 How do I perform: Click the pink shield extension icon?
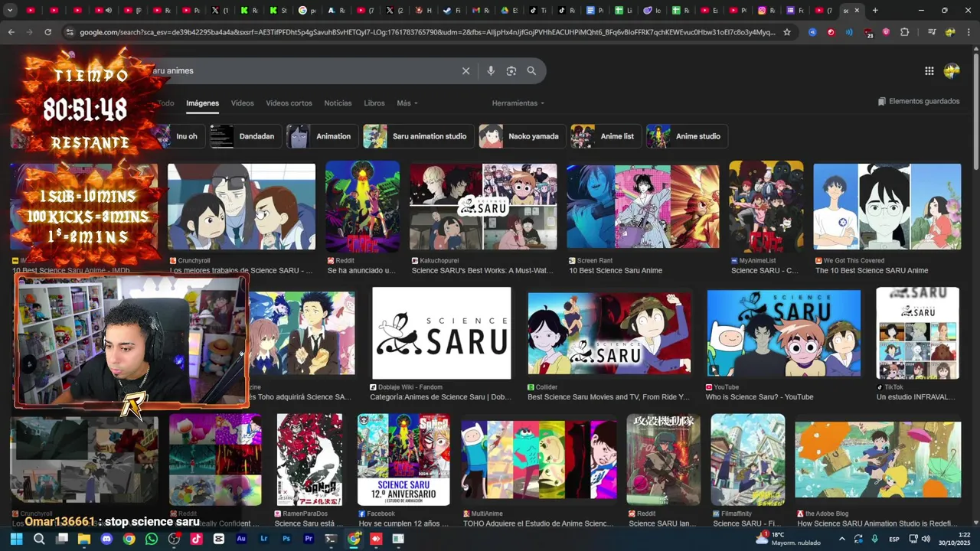click(x=886, y=32)
